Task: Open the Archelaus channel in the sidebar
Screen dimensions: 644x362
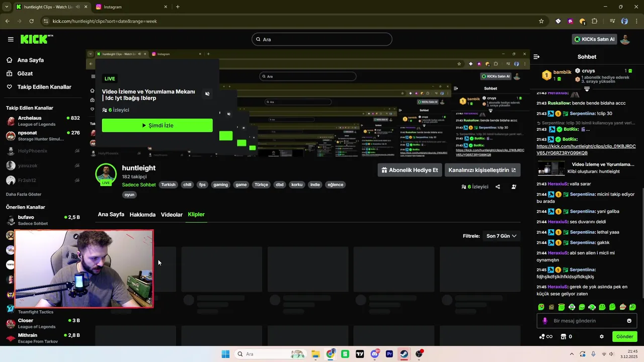Action: [43, 121]
